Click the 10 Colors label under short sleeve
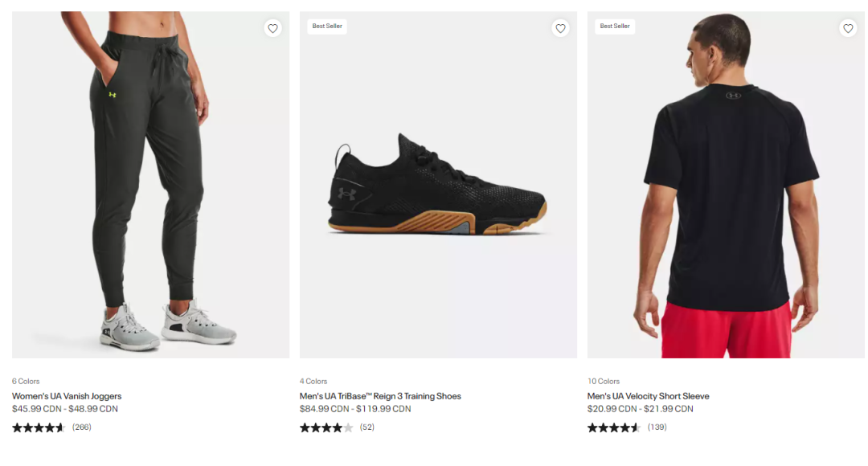Image resolution: width=868 pixels, height=466 pixels. (604, 382)
